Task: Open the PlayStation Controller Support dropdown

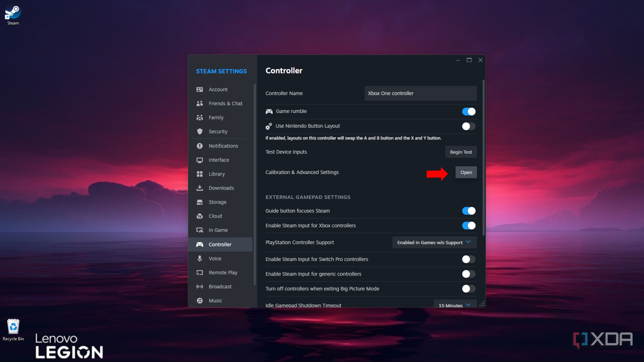Action: [x=434, y=242]
